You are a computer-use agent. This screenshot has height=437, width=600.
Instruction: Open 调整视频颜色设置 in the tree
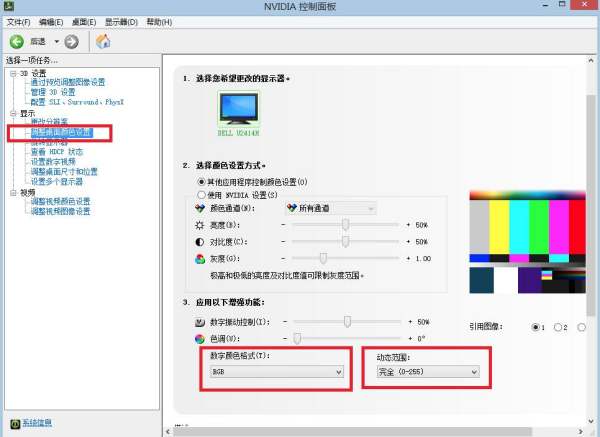pos(60,201)
